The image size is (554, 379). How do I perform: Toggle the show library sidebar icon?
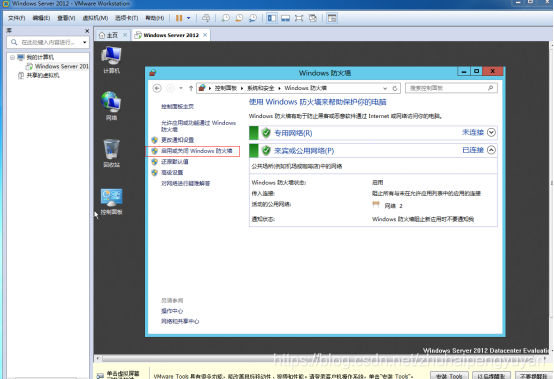click(x=272, y=18)
